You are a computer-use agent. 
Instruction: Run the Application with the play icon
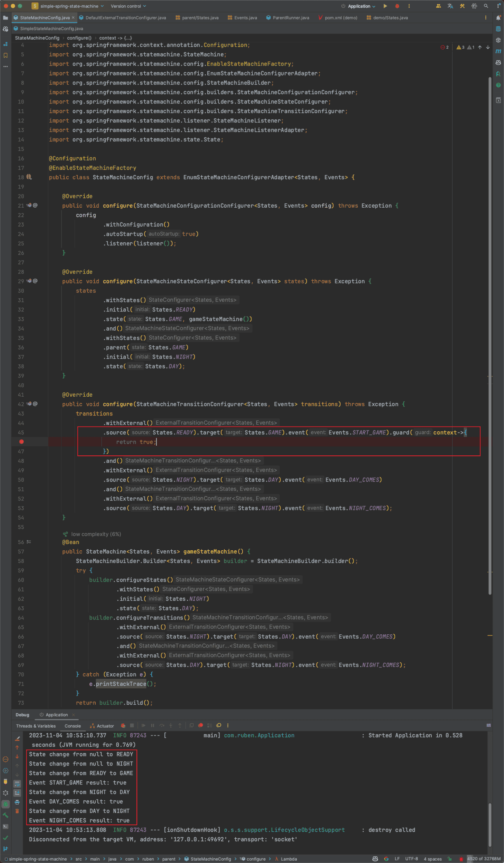385,6
